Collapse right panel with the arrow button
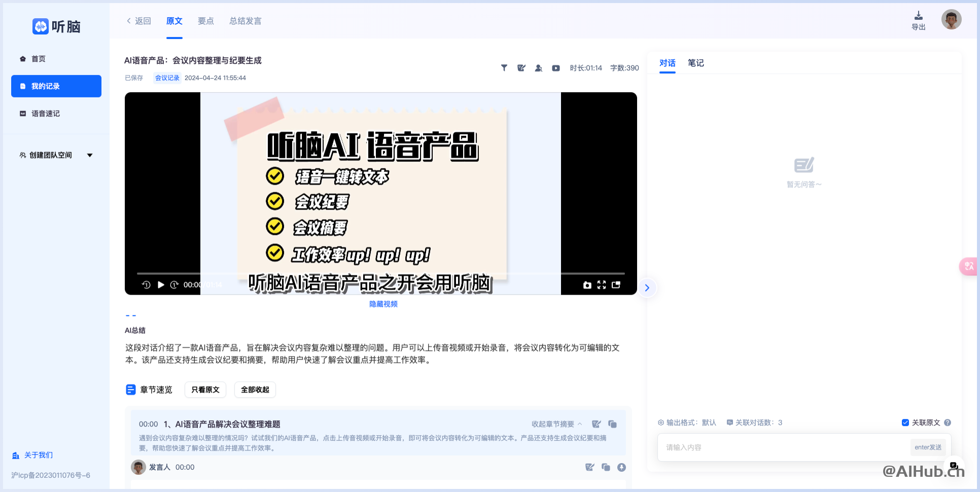Screen dimensions: 980x492 tap(647, 288)
